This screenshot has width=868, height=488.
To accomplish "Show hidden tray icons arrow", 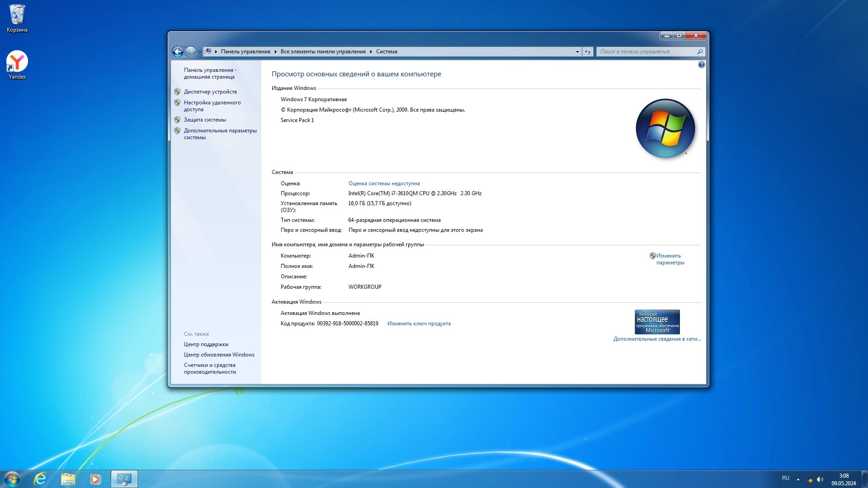I will coord(798,479).
